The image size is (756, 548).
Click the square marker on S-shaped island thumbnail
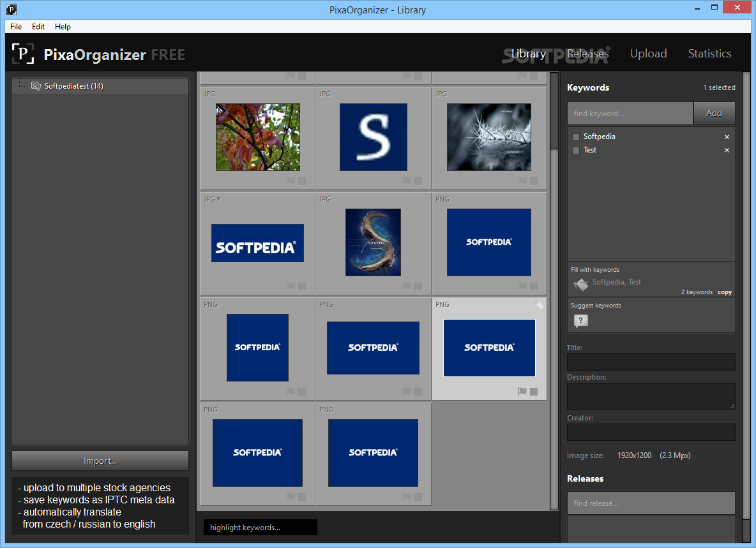click(x=418, y=286)
